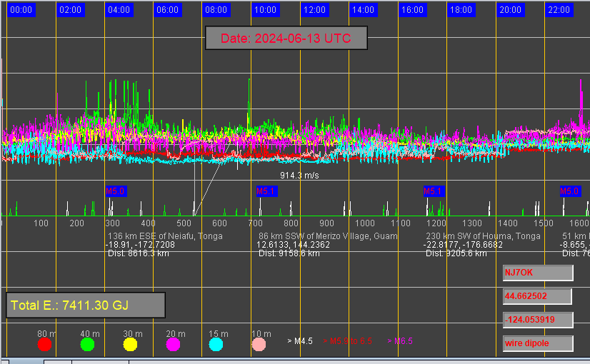
Task: Pick the yellow 30 m band dot
Action: [x=130, y=345]
